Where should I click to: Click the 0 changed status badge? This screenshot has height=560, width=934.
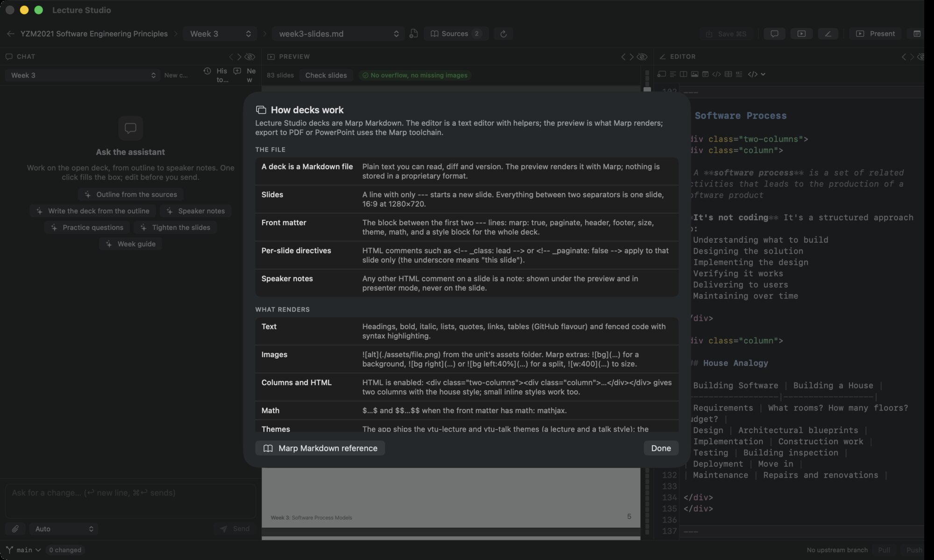coord(65,550)
